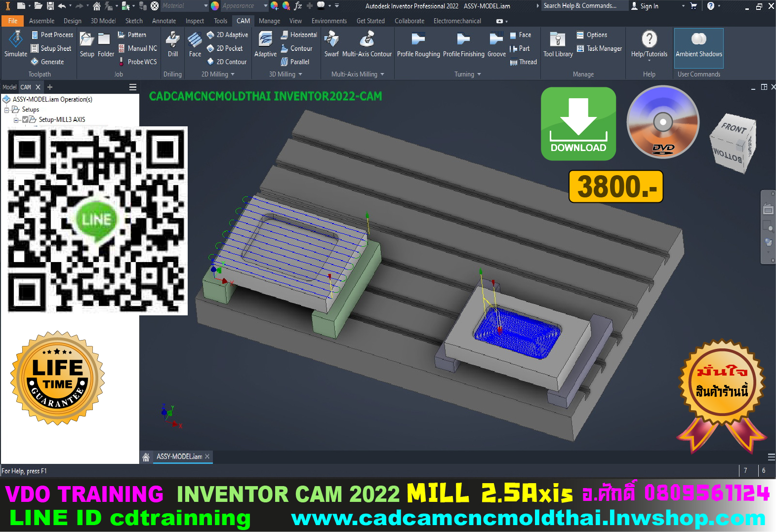Open the Material dropdown list
This screenshot has width=776, height=532.
coord(205,6)
